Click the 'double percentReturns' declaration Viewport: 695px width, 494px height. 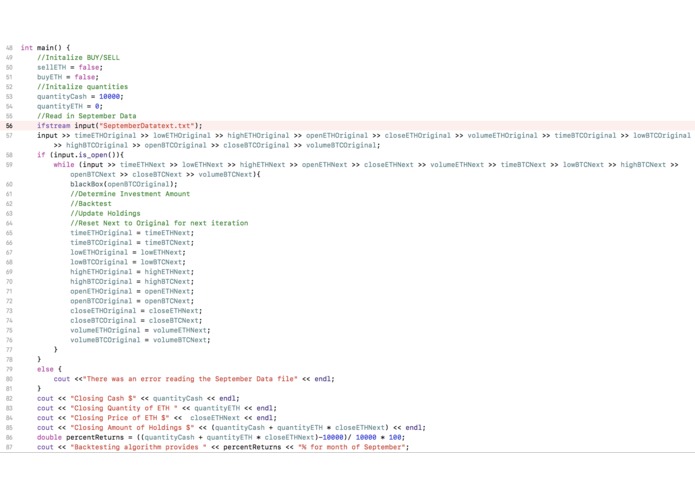click(x=221, y=438)
